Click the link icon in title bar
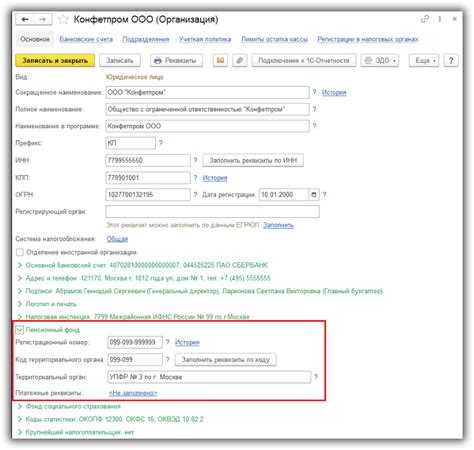 [425, 19]
